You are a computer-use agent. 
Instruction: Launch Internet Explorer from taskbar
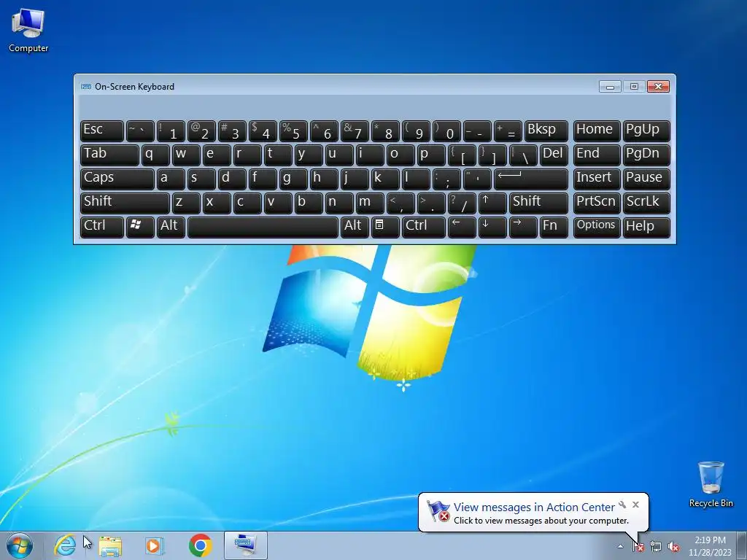(x=65, y=545)
